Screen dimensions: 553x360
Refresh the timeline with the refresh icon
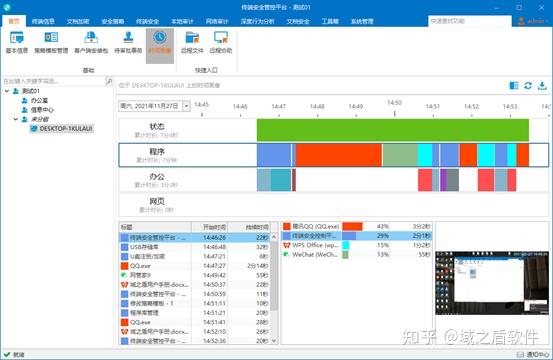tap(528, 85)
